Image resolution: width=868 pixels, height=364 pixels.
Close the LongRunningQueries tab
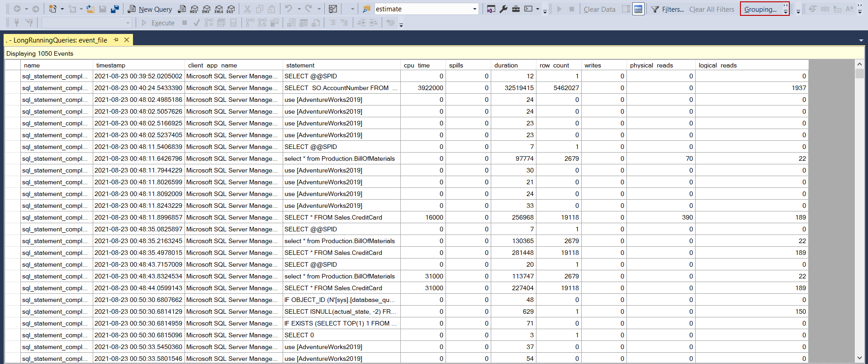[127, 40]
